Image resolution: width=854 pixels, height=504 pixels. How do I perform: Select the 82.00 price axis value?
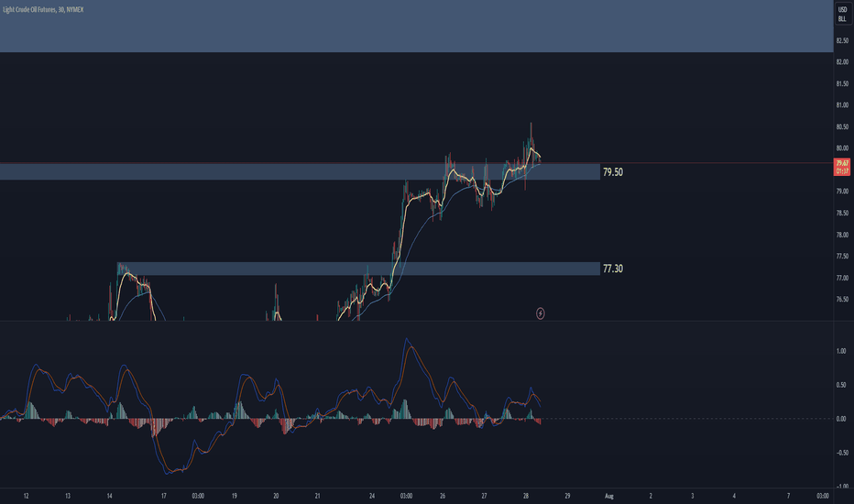click(x=842, y=62)
